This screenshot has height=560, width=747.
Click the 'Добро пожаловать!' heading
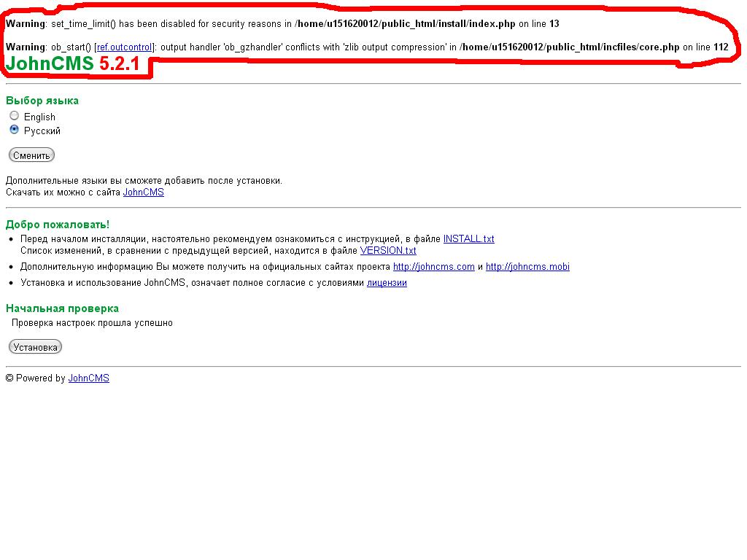click(x=58, y=225)
